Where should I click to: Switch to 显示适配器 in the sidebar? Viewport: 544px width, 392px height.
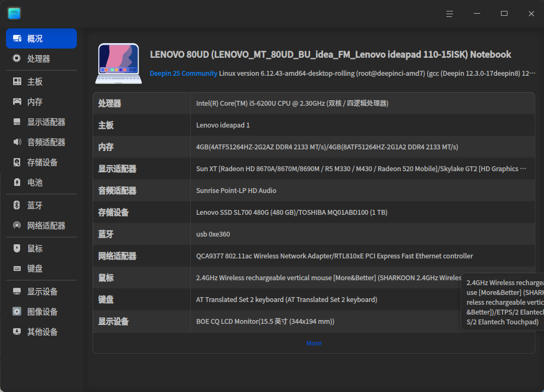41,122
